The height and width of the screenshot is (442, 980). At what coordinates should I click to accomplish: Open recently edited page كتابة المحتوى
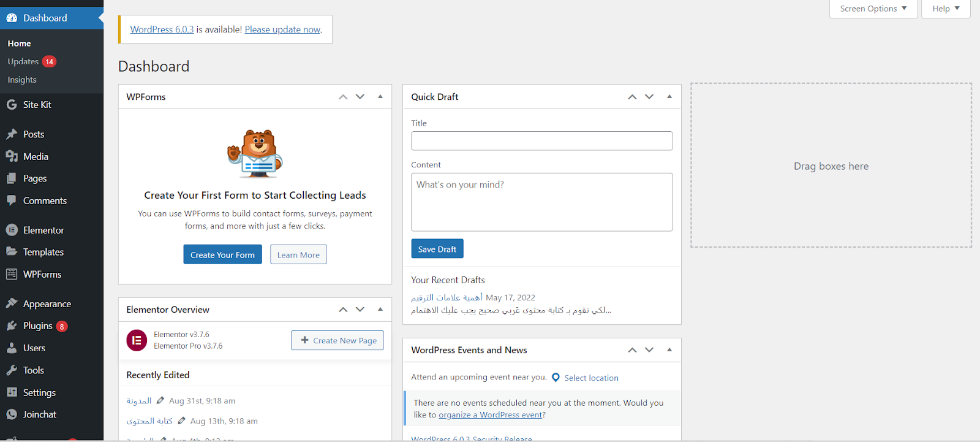coord(149,421)
